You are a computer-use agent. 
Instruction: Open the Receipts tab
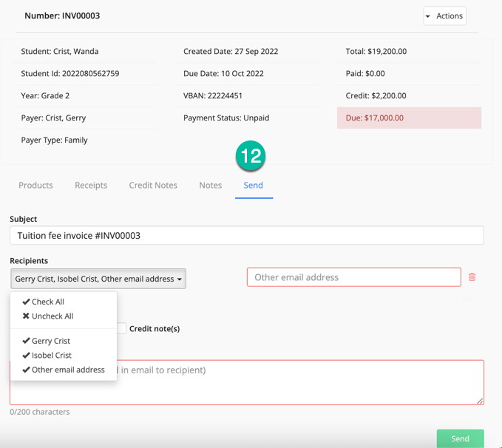[x=91, y=186]
